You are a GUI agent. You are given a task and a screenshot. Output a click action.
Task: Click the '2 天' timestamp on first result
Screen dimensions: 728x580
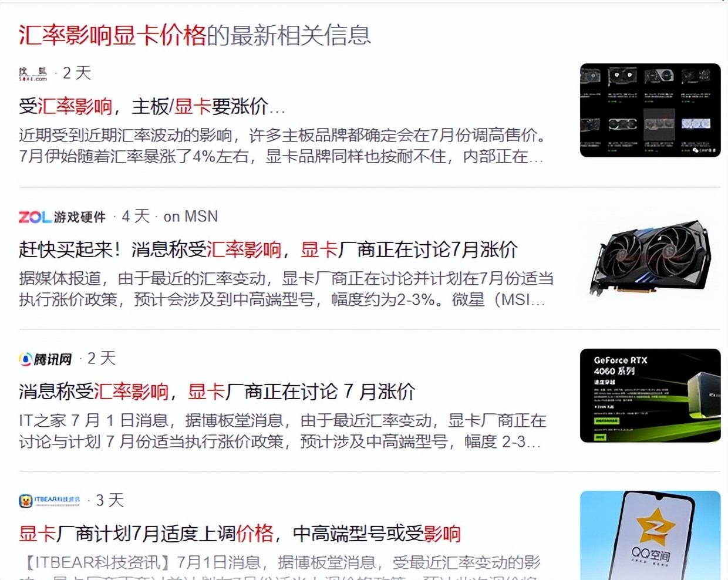pyautogui.click(x=75, y=72)
